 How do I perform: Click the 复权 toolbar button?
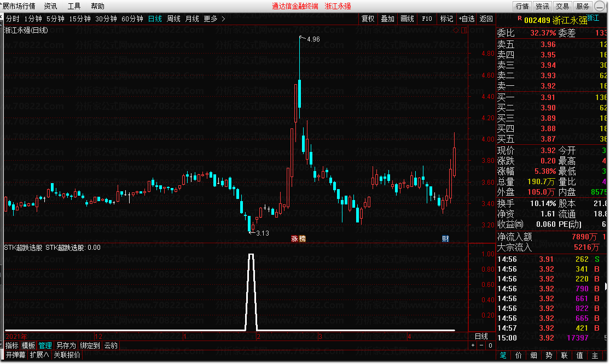(x=368, y=19)
